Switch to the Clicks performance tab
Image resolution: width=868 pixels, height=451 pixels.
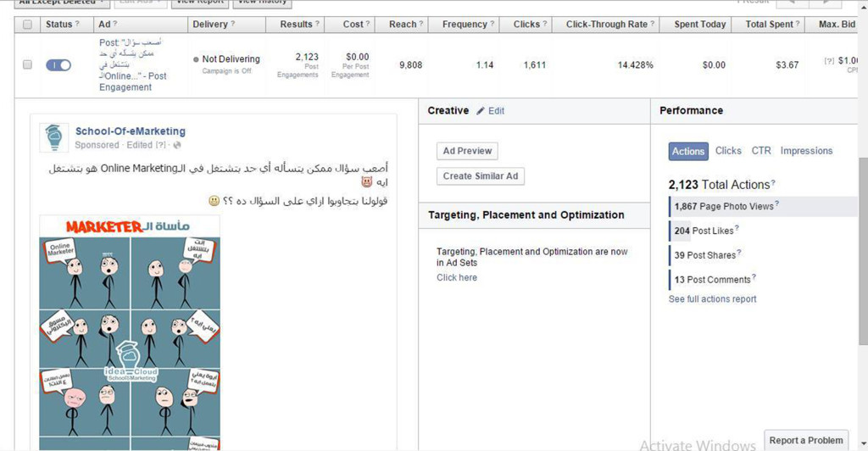pos(728,151)
